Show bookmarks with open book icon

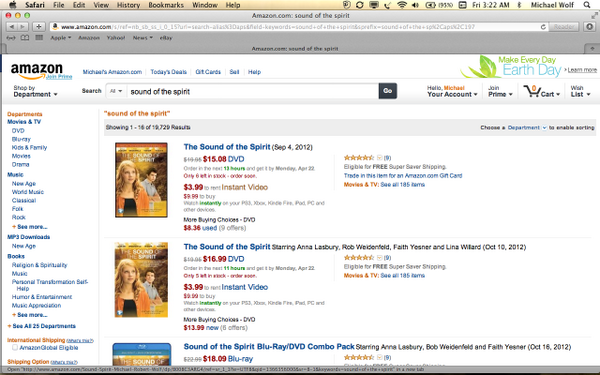coord(25,38)
